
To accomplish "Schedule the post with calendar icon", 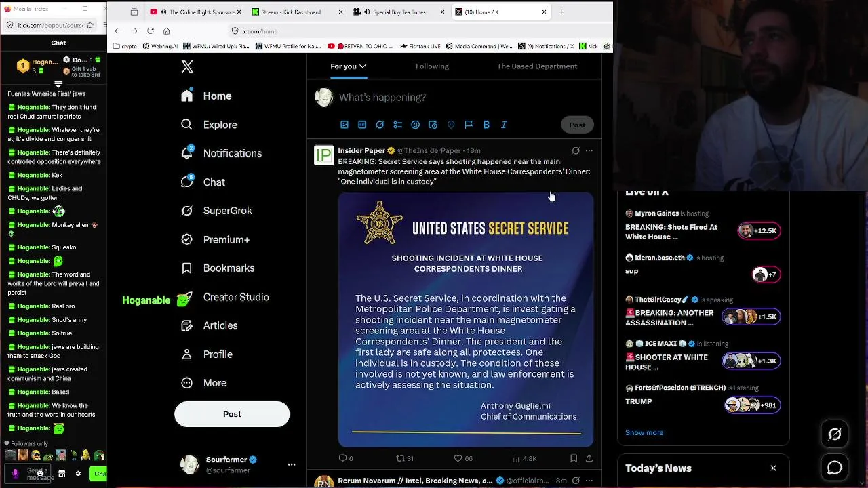I will (433, 125).
